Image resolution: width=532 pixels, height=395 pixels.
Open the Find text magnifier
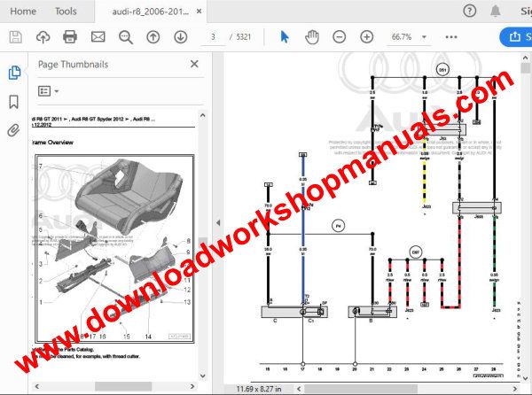coord(126,37)
